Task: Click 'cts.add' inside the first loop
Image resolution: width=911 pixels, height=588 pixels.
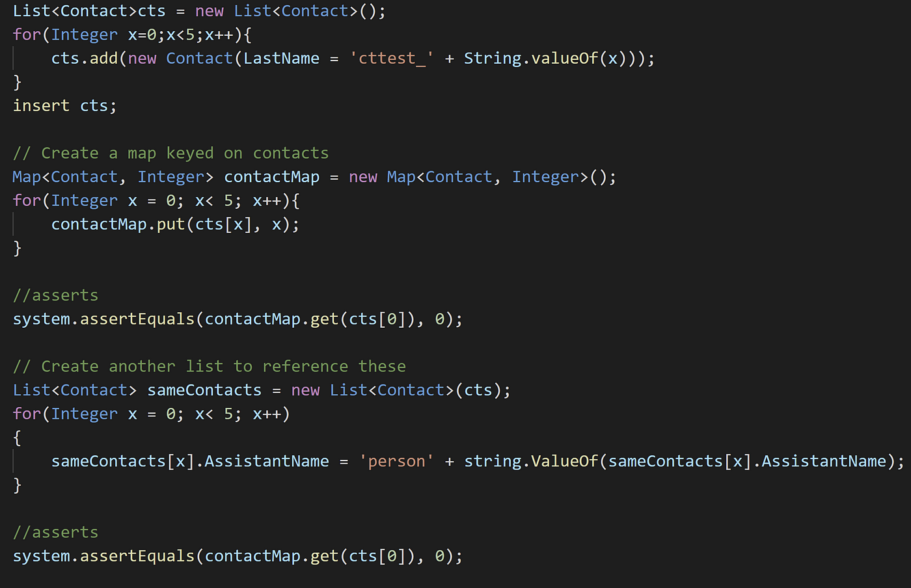Action: click(x=85, y=59)
